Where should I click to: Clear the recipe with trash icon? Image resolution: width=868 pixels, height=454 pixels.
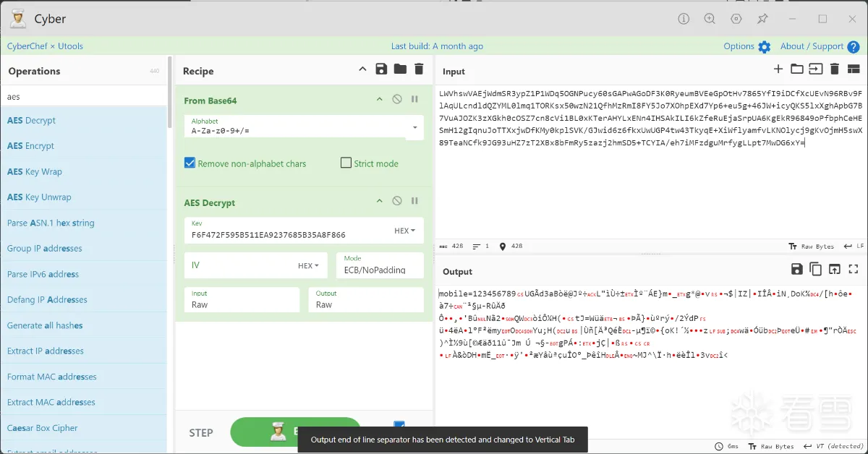(419, 69)
